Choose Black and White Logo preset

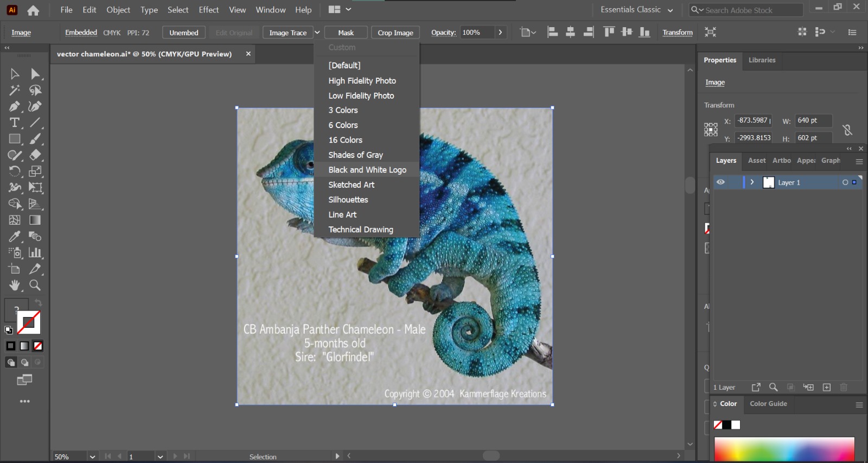[367, 170]
